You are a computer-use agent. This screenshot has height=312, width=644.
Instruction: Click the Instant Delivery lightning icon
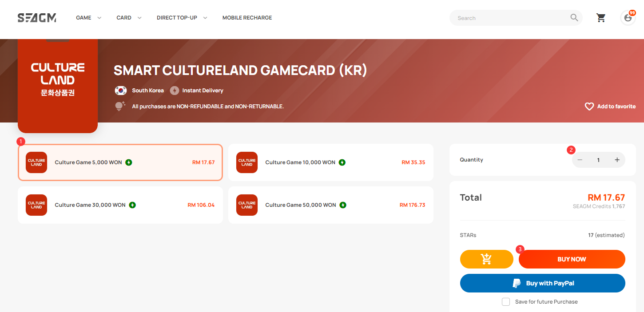tap(175, 91)
